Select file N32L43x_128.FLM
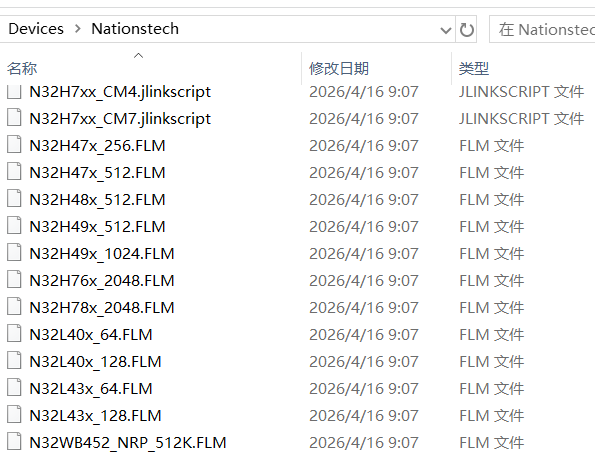Viewport: 595px width, 460px height. pyautogui.click(x=95, y=415)
